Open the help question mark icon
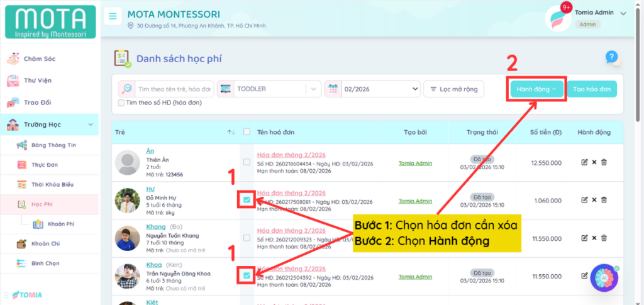The image size is (644, 305). tap(612, 57)
